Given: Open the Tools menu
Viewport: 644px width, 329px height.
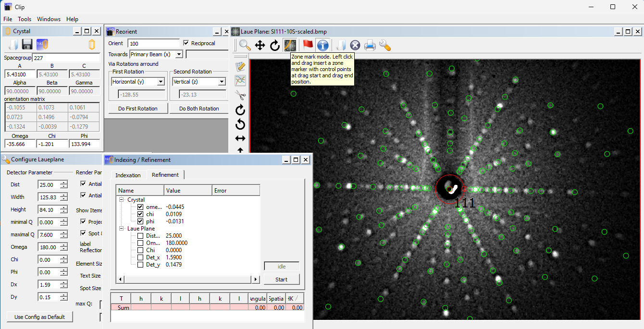Looking at the screenshot, I should [25, 19].
